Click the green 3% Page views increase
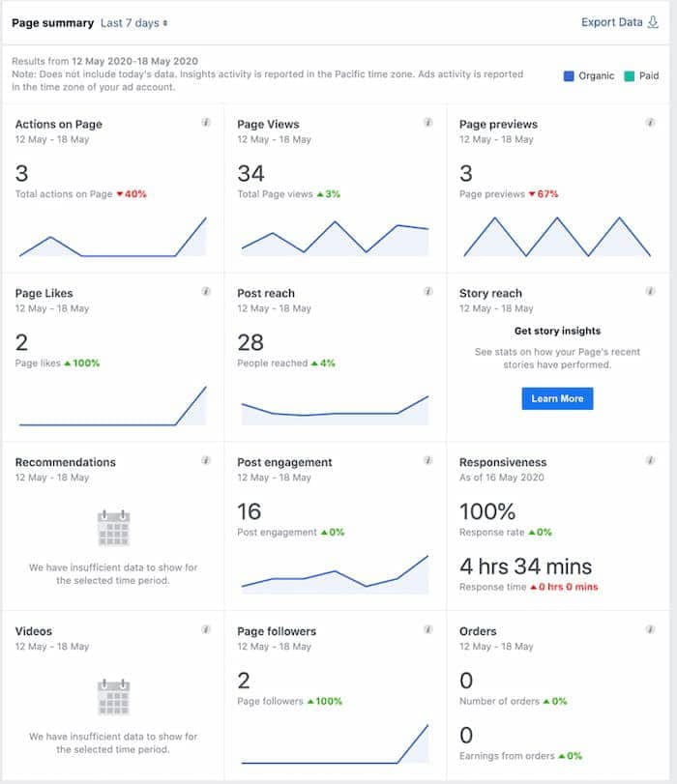 coord(328,194)
